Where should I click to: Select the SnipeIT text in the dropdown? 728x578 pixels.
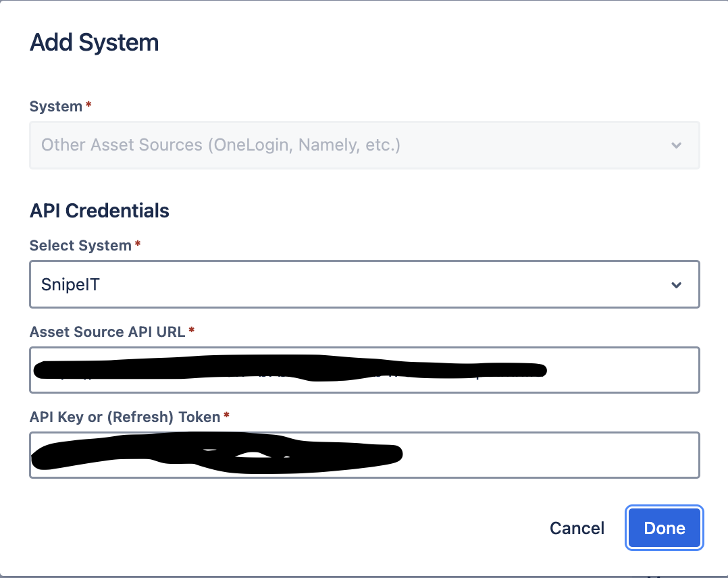pyautogui.click(x=70, y=284)
